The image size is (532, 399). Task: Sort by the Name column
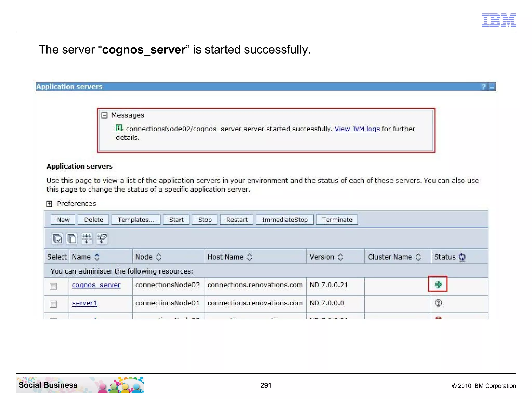tap(97, 257)
